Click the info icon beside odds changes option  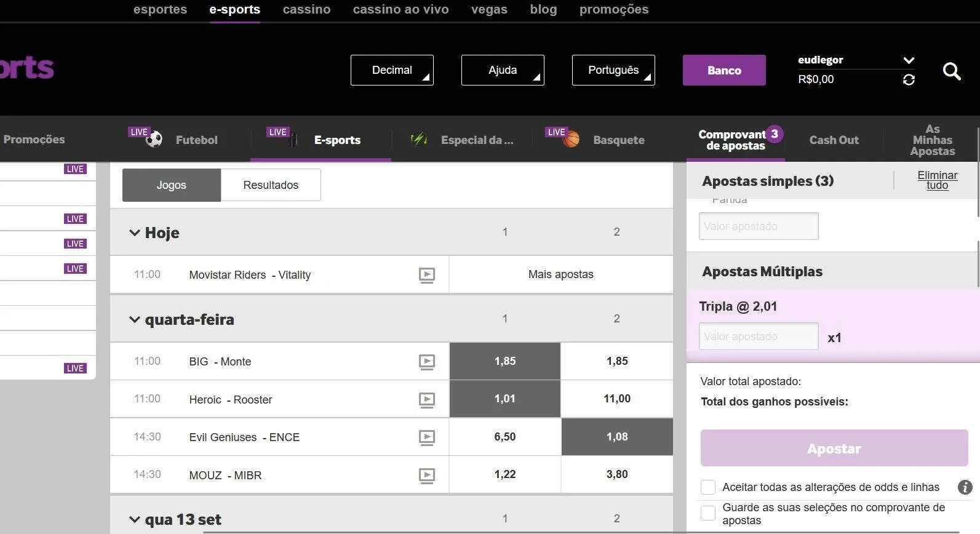(965, 487)
